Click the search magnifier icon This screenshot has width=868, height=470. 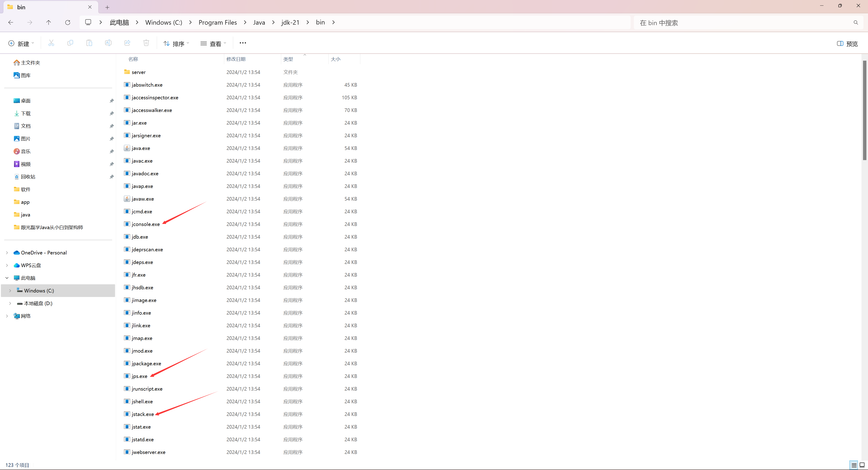(856, 23)
